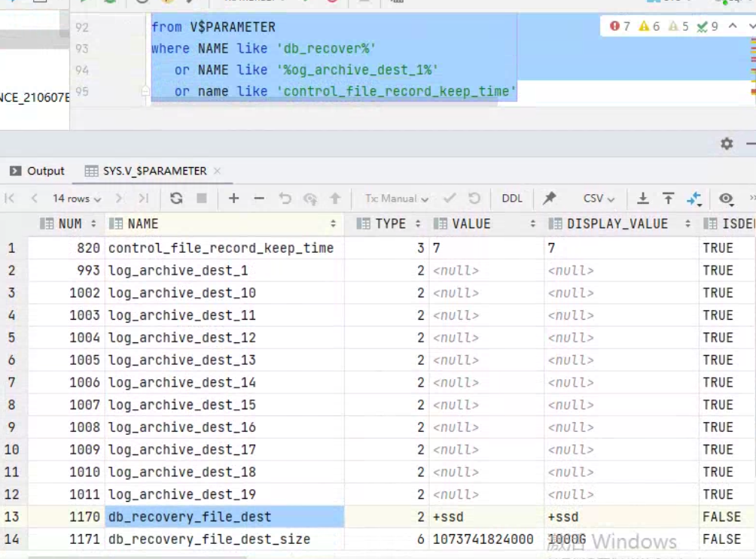
Task: Go to next page of results
Action: pos(119,199)
